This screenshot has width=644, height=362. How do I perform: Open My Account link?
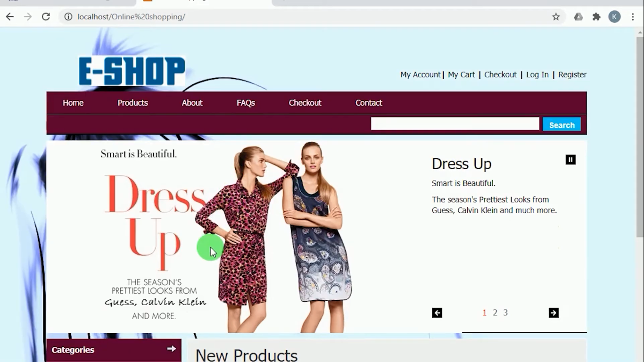pos(420,74)
